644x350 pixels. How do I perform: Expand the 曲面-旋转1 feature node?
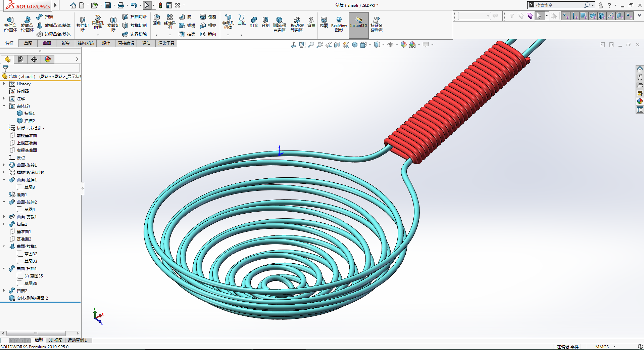point(4,165)
